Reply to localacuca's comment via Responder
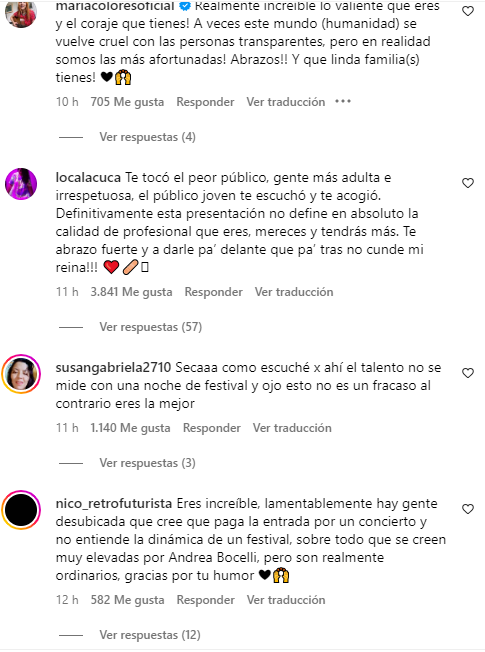Viewport: 485px width, 652px height. pyautogui.click(x=213, y=292)
